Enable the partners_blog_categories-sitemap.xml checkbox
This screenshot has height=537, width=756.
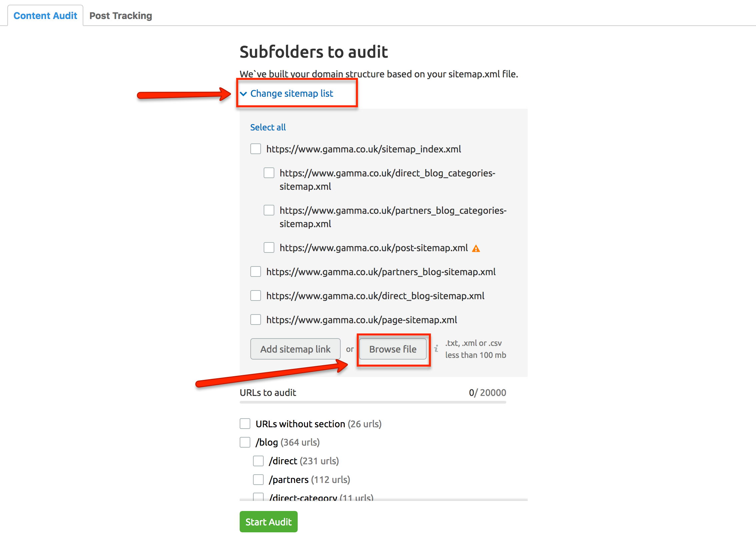[x=269, y=210]
